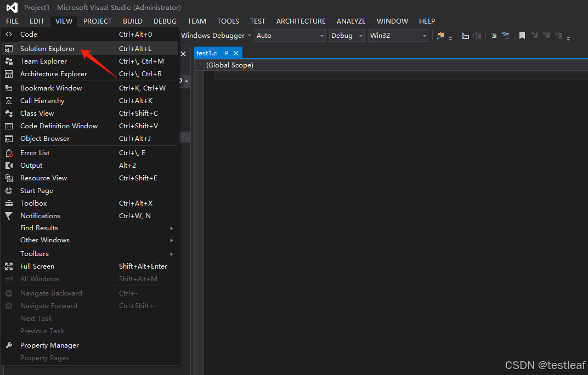Click the display object in quick info toolbar icon
The image size is (588, 375).
(465, 36)
